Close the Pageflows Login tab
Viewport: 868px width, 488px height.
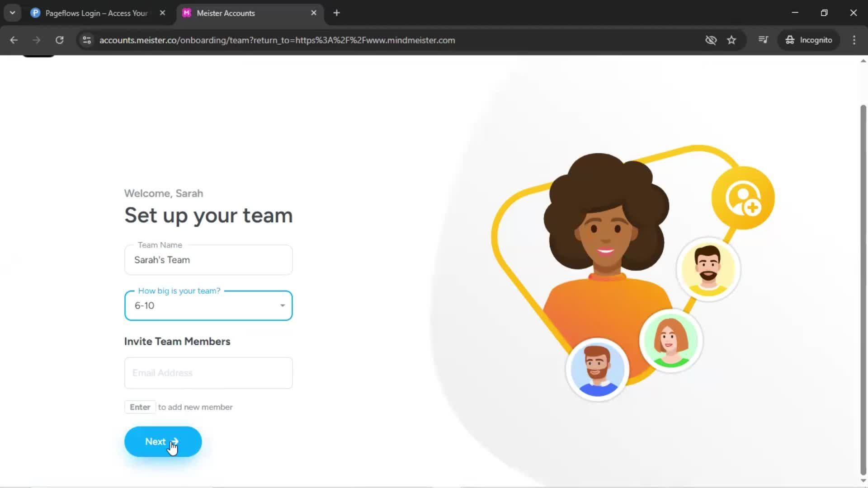(x=162, y=13)
